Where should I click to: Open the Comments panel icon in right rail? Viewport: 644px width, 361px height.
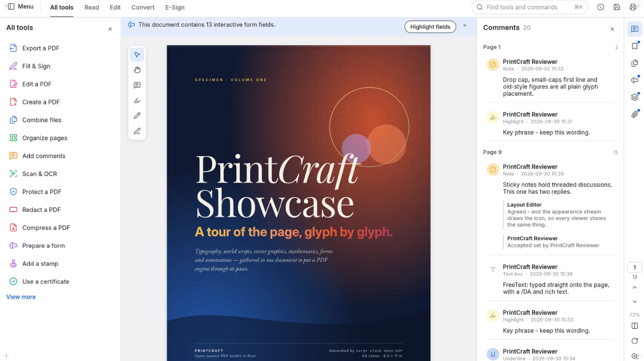coord(634,29)
